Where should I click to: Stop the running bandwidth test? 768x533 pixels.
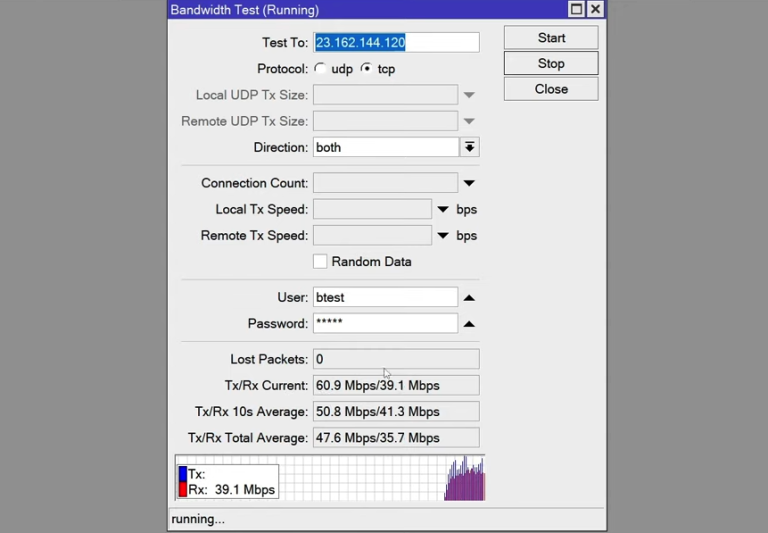pyautogui.click(x=551, y=63)
